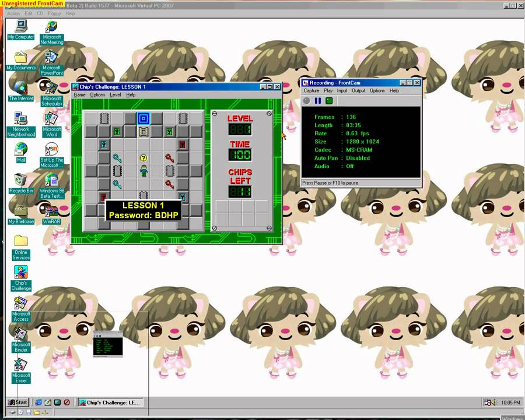Open the Virtual PC Floppy menu
Screen dimensions: 525x420
coord(54,13)
